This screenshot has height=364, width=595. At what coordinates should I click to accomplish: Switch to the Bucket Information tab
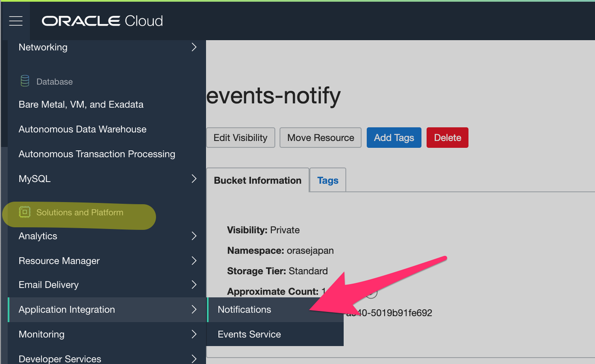tap(258, 181)
